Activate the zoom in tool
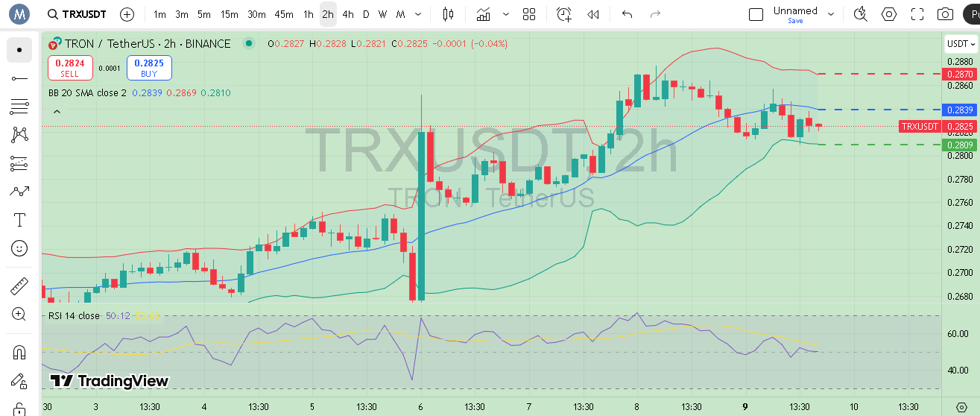Screen dimensions: 980x416 point(19,314)
